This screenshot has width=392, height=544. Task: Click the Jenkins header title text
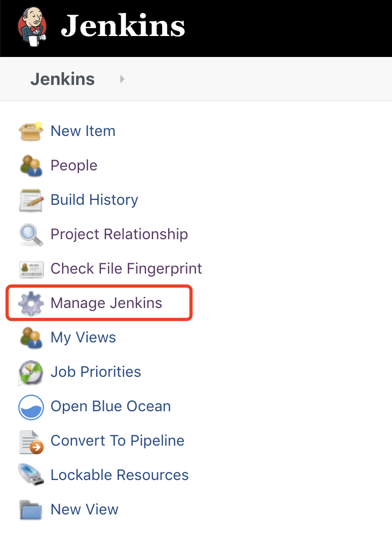point(123,26)
